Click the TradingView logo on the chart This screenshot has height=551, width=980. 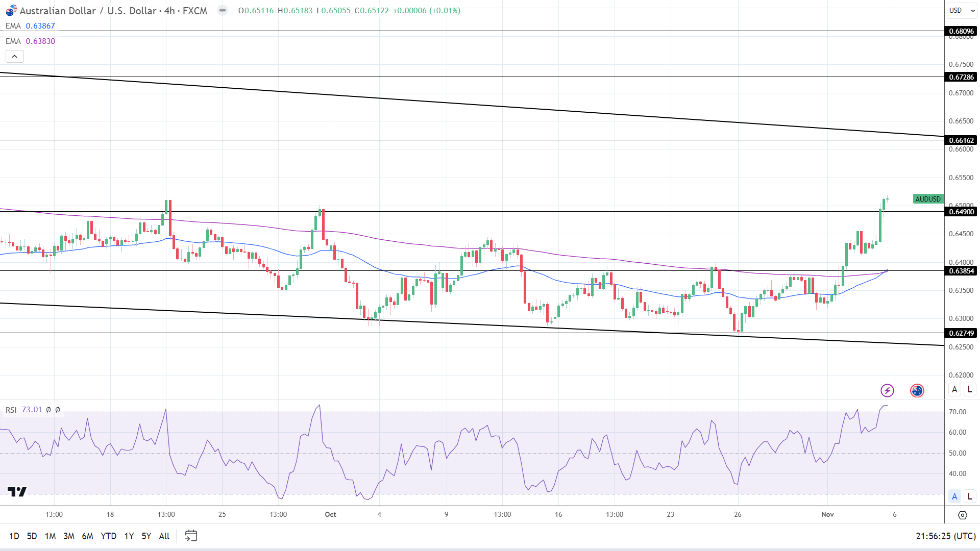(x=17, y=492)
